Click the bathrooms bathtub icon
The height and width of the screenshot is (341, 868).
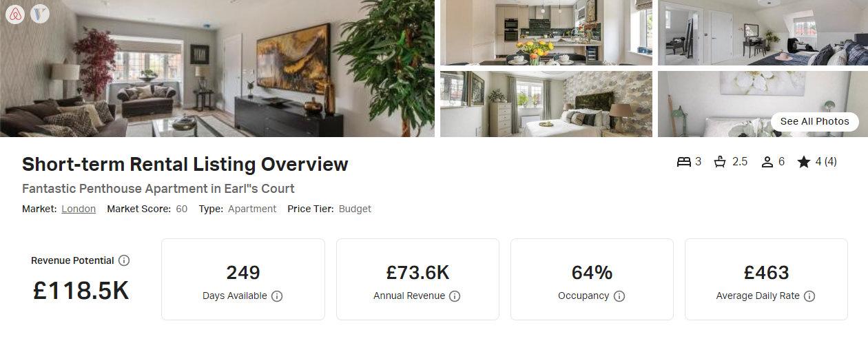(x=721, y=162)
